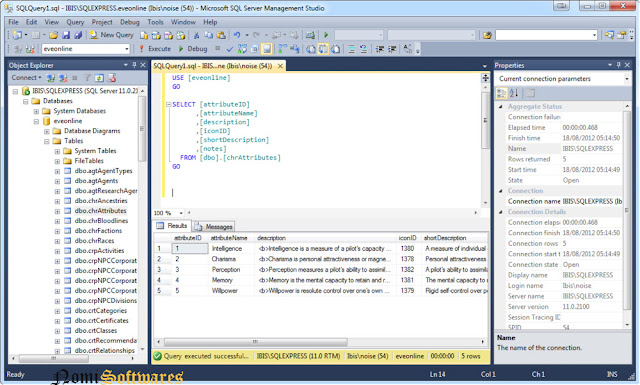The image size is (640, 385).
Task: Pin the Object Explorer panel
Action: [134, 65]
